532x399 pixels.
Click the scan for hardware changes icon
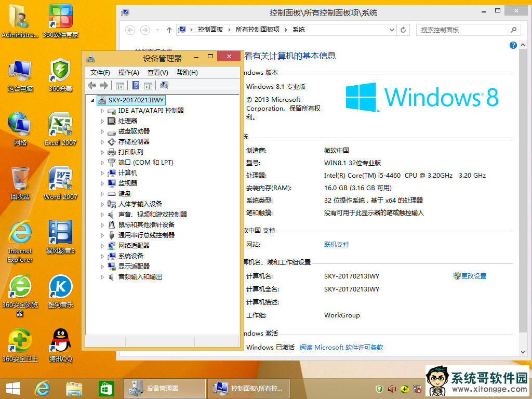[164, 86]
